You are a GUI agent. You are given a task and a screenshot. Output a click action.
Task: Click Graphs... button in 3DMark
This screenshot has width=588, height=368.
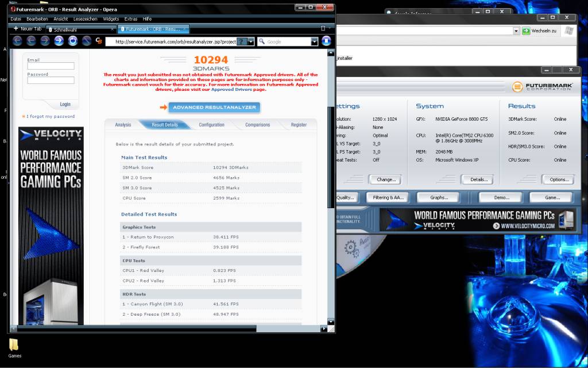pos(438,198)
